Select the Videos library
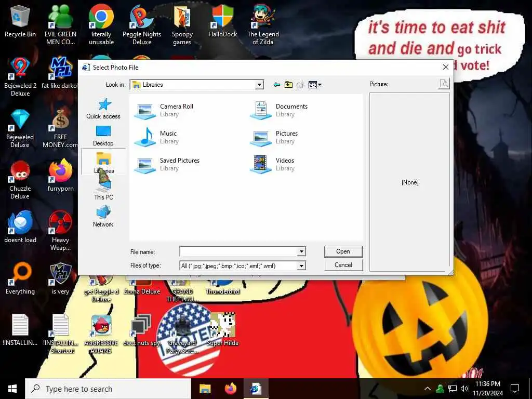Viewport: 532px width, 399px height. click(272, 164)
